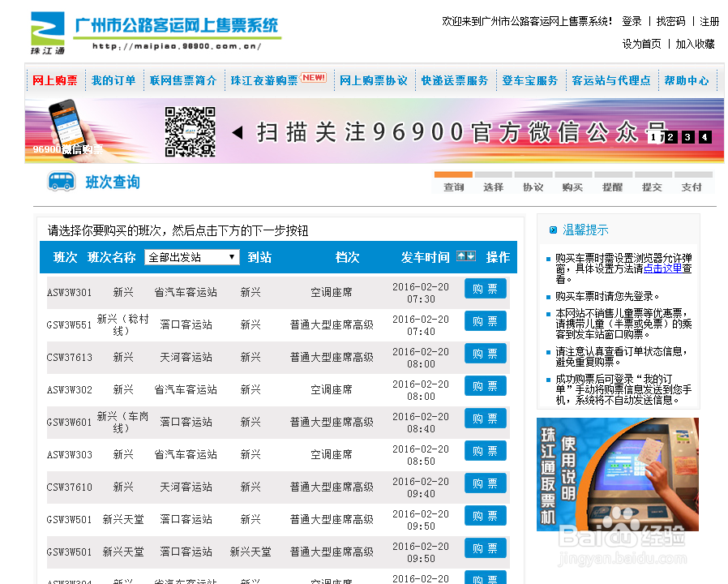Buy ticket for CSW37610 at 09:40

pos(485,483)
